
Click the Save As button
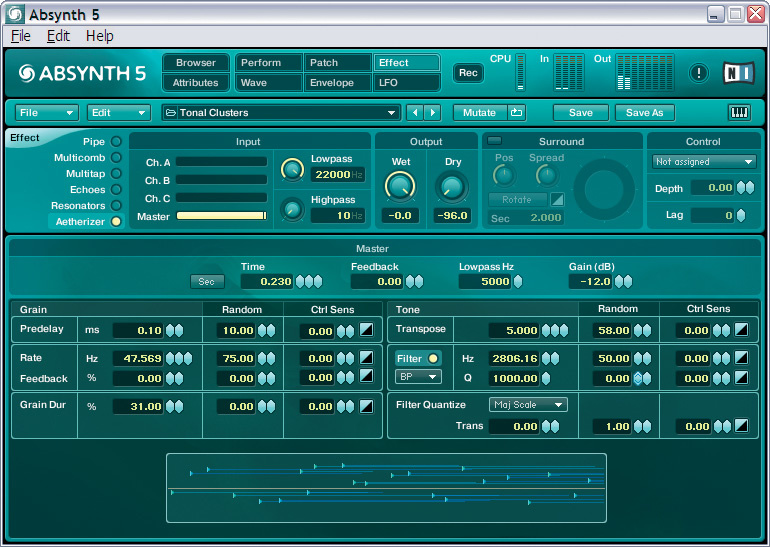pos(645,113)
